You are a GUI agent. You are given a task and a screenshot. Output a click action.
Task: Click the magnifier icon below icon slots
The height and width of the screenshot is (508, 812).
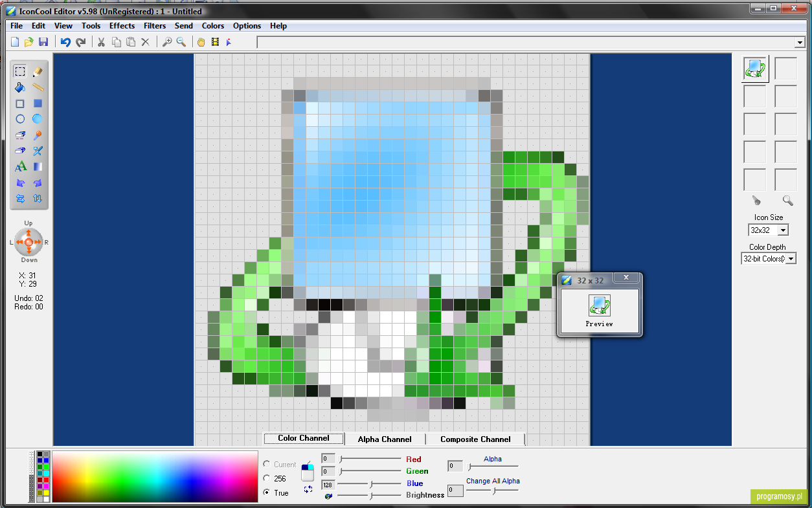pyautogui.click(x=787, y=201)
